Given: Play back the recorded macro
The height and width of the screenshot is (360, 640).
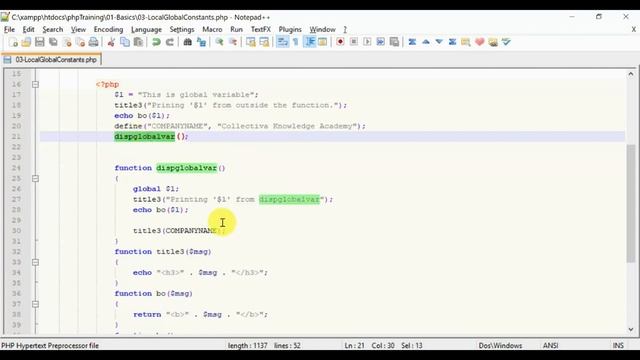Looking at the screenshot, I should (367, 42).
